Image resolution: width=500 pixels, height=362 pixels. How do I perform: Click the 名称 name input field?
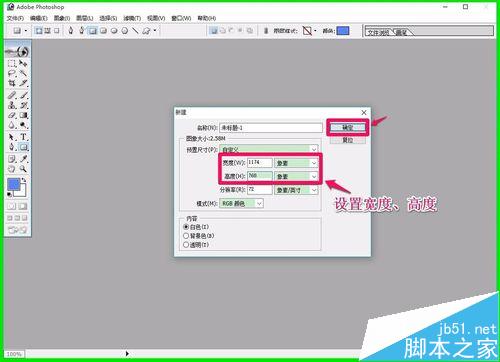271,128
